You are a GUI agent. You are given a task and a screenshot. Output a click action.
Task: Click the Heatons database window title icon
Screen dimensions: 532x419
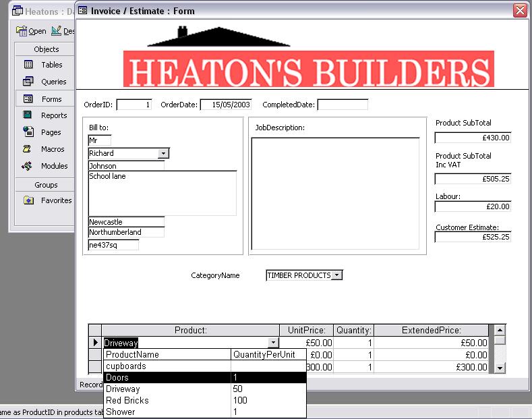pos(18,11)
